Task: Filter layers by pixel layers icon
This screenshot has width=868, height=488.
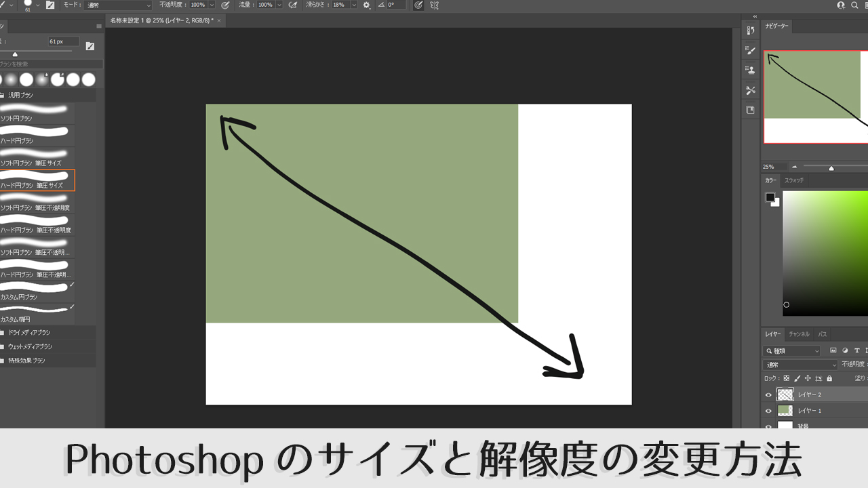Action: pyautogui.click(x=833, y=351)
